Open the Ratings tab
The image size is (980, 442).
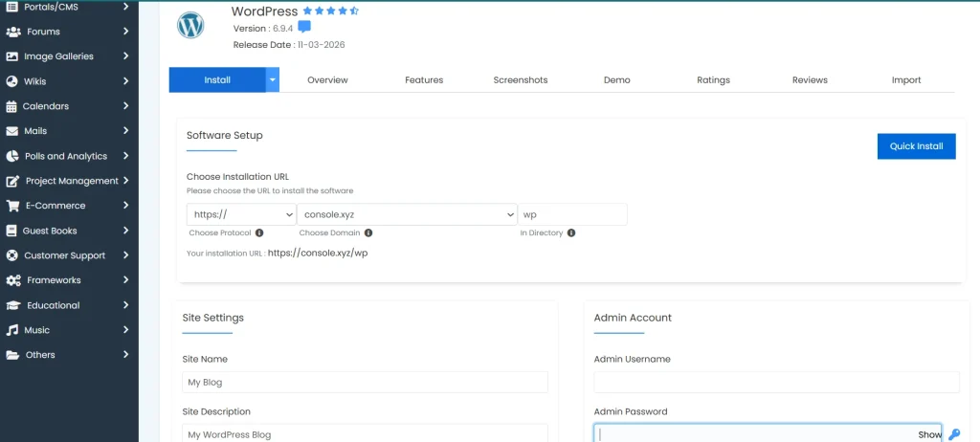[x=713, y=80]
